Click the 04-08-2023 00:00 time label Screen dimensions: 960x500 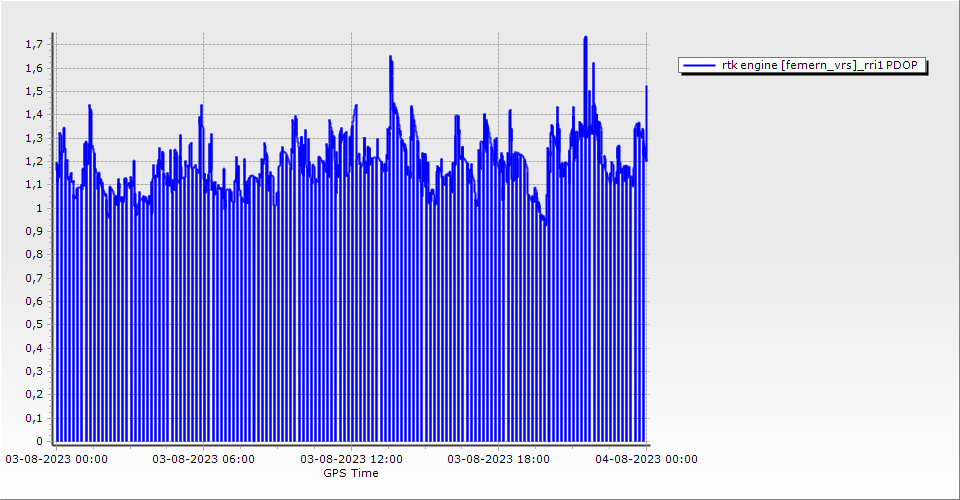tap(646, 460)
